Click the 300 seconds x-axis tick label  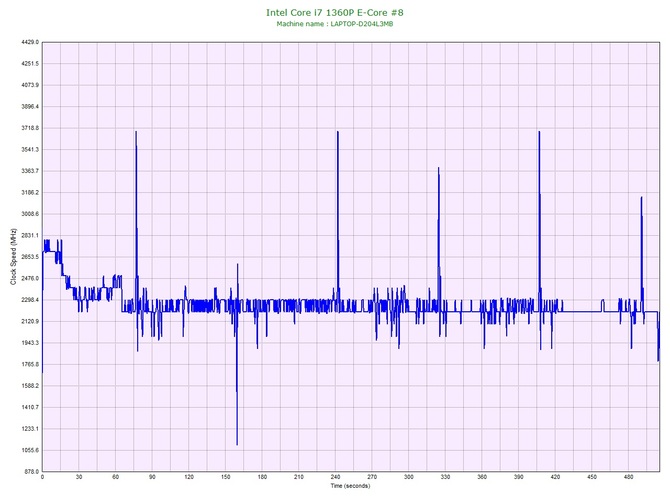tap(409, 477)
